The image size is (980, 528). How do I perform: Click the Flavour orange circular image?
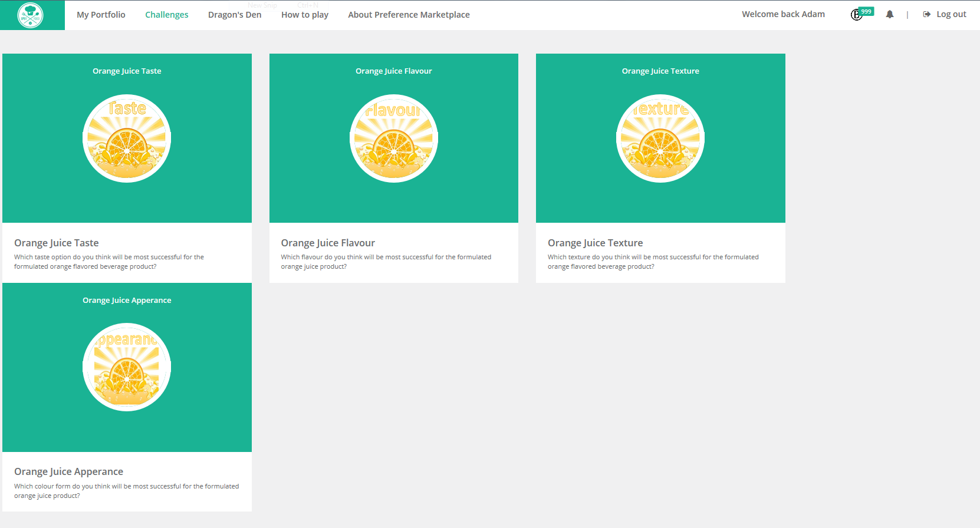394,138
